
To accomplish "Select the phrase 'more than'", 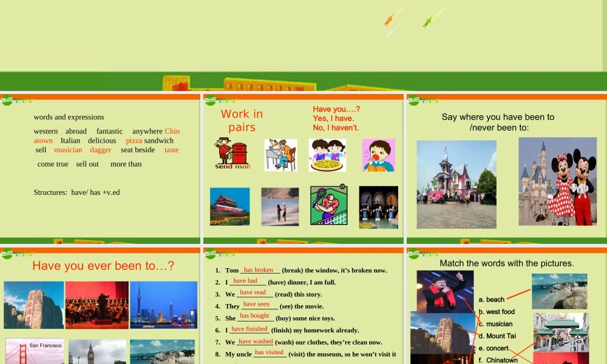I will 126,164.
